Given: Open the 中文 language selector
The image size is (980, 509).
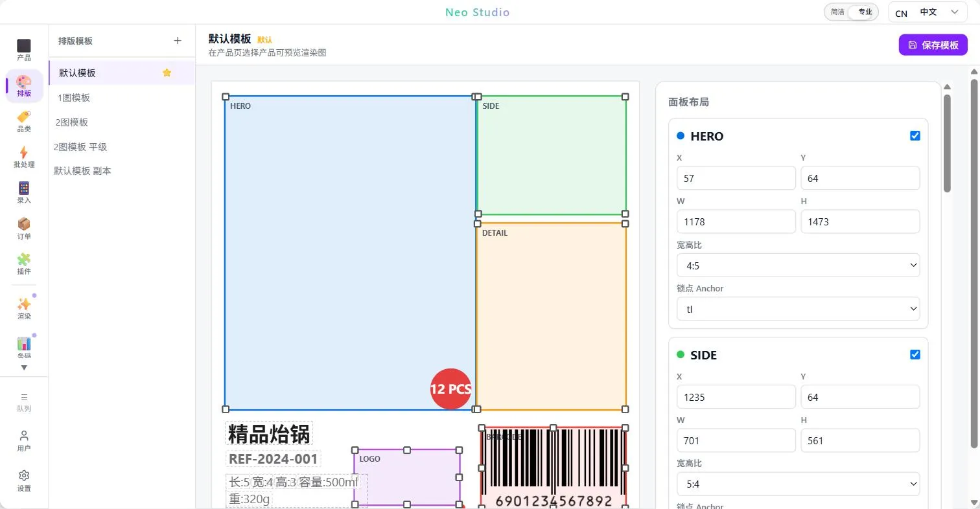Looking at the screenshot, I should click(927, 12).
